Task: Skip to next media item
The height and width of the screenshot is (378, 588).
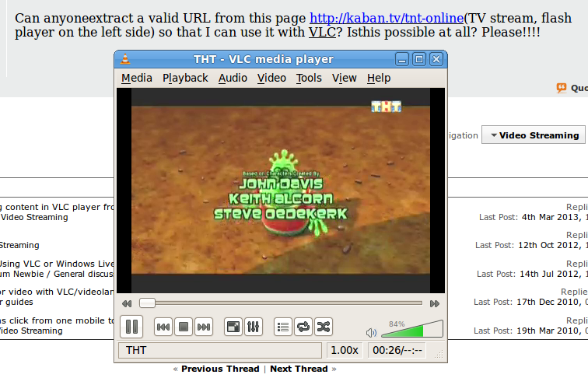Action: 204,327
